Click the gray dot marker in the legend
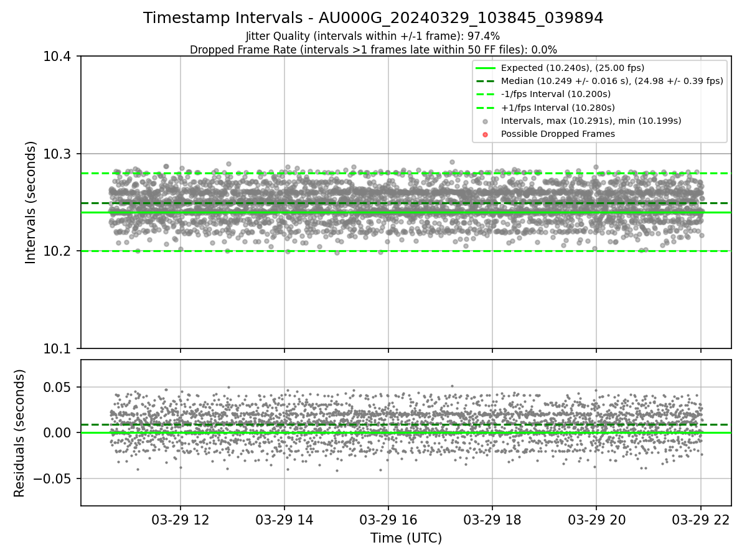 click(485, 121)
